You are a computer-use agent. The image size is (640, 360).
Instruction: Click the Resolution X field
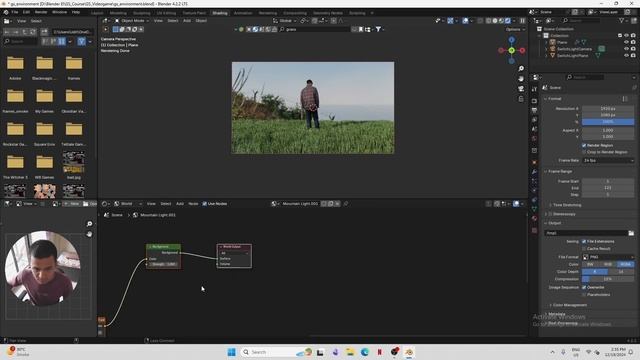tap(608, 109)
